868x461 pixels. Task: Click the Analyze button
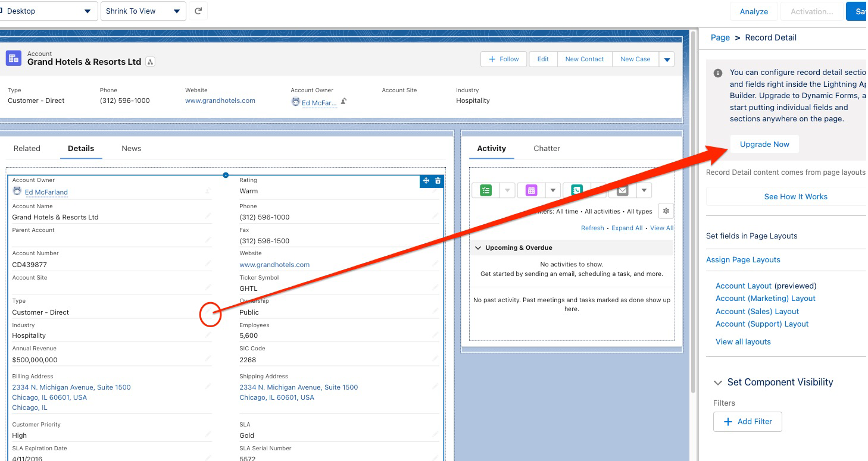tap(754, 11)
